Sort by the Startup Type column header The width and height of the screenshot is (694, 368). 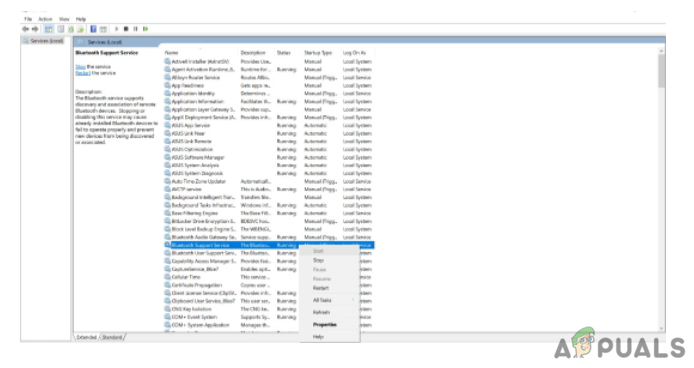coord(321,53)
